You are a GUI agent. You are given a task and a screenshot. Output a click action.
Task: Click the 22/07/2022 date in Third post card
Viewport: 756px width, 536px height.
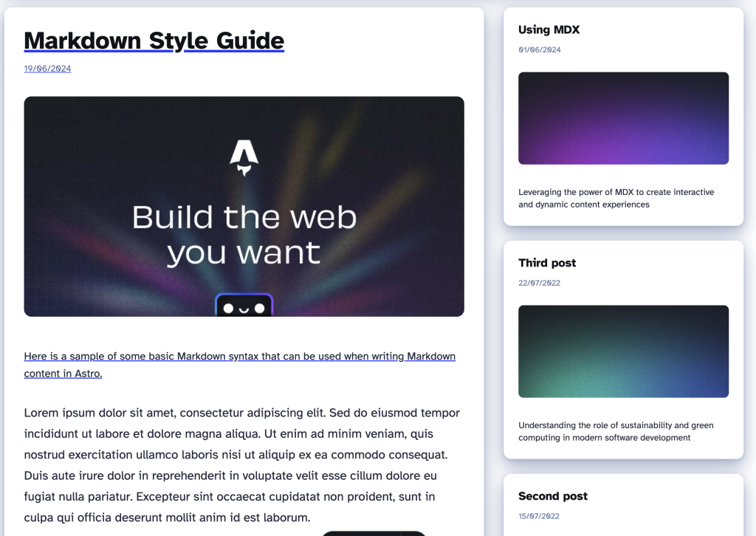click(x=539, y=283)
